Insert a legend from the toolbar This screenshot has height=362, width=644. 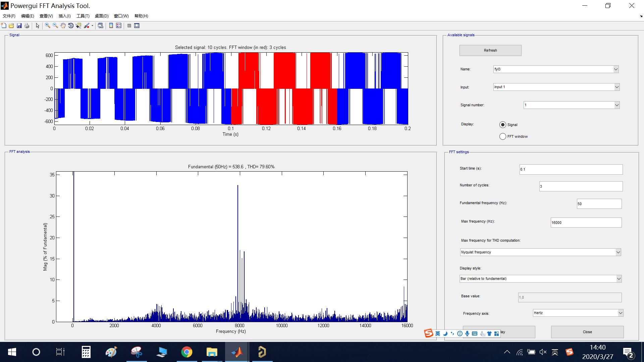[x=119, y=25]
